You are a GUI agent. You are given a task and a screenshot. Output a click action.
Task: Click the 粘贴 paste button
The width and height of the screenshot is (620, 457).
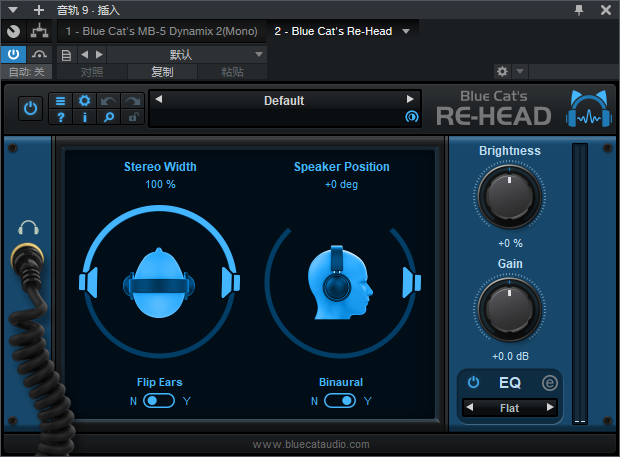[232, 72]
